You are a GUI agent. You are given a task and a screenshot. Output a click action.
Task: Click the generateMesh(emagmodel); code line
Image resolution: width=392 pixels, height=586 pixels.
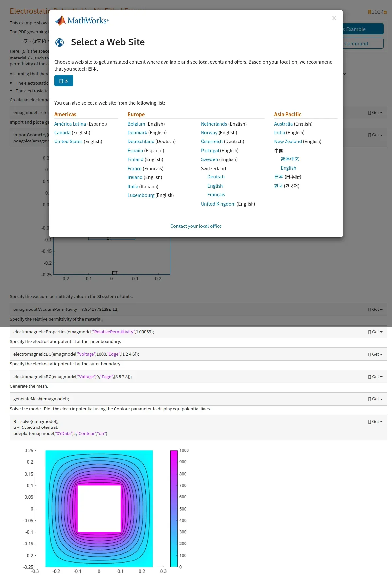pyautogui.click(x=41, y=399)
